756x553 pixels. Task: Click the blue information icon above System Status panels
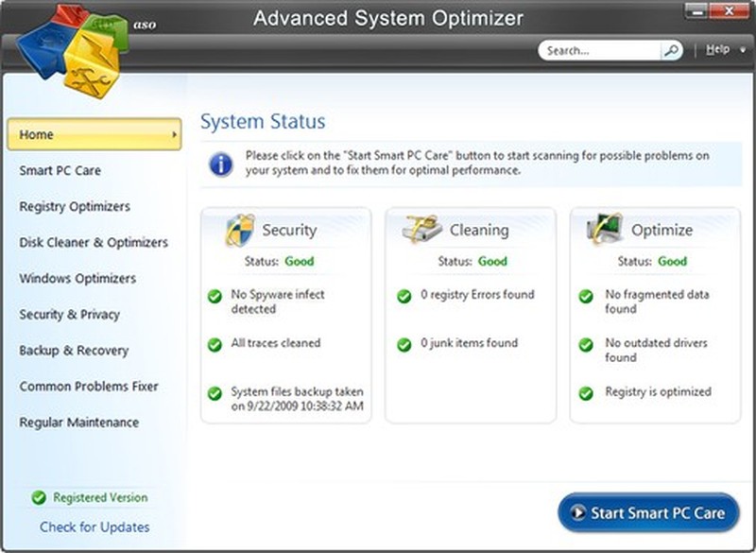[219, 164]
